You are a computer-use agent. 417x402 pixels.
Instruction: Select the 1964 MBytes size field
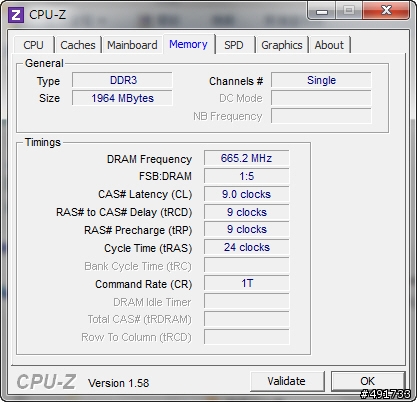(x=122, y=98)
